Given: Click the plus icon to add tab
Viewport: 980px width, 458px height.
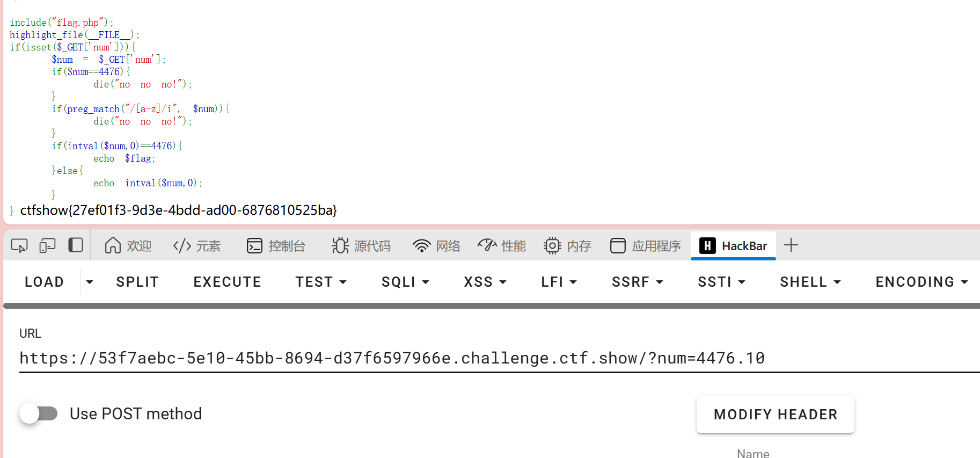Looking at the screenshot, I should [x=791, y=245].
